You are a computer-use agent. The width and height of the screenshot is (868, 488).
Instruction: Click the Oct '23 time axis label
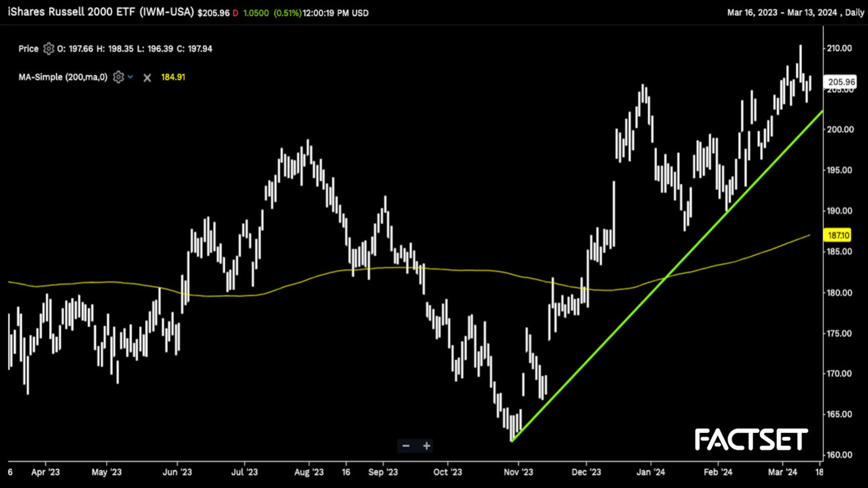pyautogui.click(x=447, y=472)
